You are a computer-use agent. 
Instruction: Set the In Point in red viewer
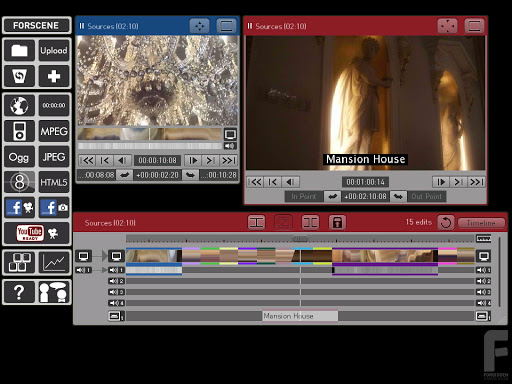304,196
